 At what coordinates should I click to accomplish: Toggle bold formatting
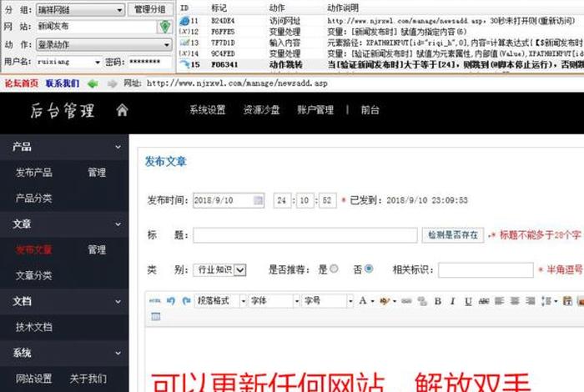click(438, 301)
